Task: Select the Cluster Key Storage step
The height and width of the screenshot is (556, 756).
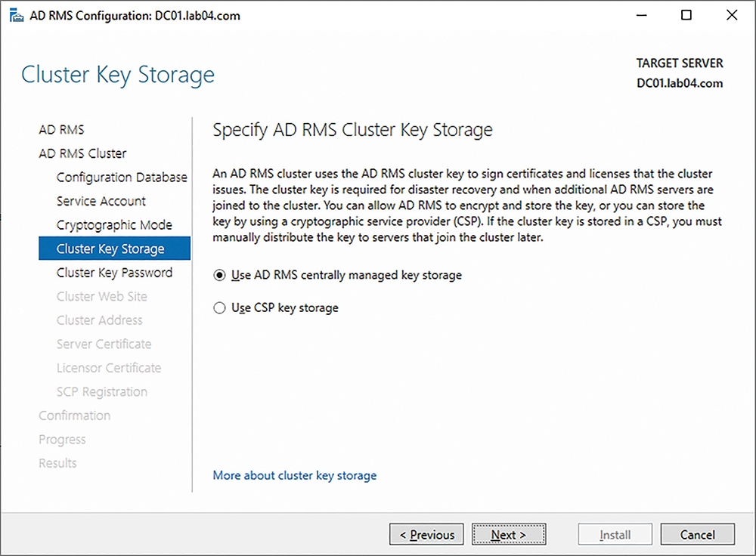Action: click(115, 249)
